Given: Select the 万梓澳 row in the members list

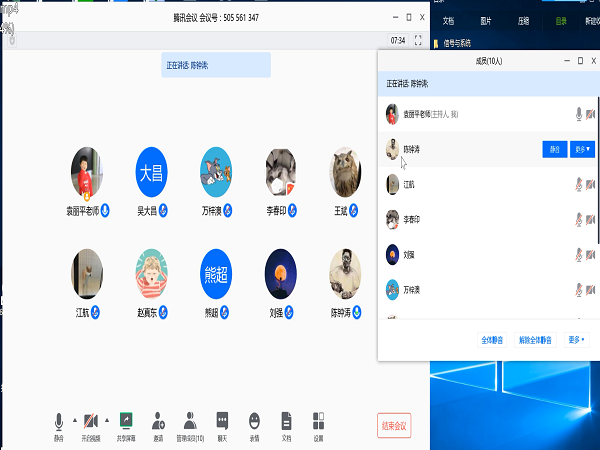Looking at the screenshot, I should pyautogui.click(x=488, y=290).
